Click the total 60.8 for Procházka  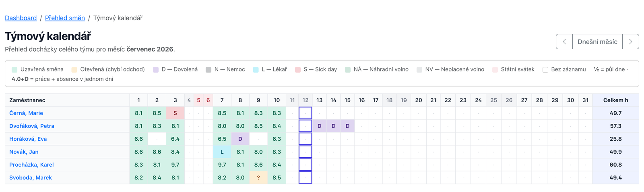coord(615,165)
